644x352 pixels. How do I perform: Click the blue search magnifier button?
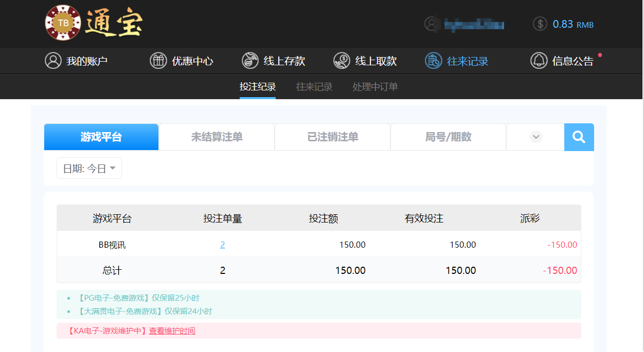[579, 137]
